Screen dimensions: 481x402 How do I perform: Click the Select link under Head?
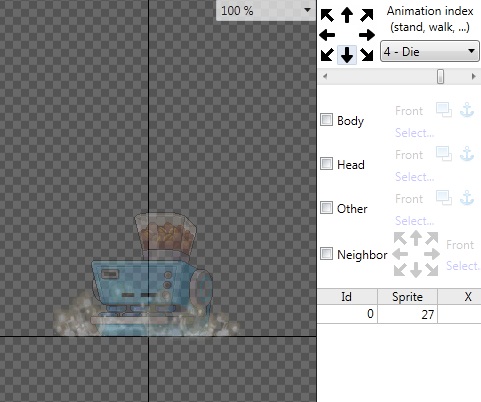pyautogui.click(x=414, y=177)
